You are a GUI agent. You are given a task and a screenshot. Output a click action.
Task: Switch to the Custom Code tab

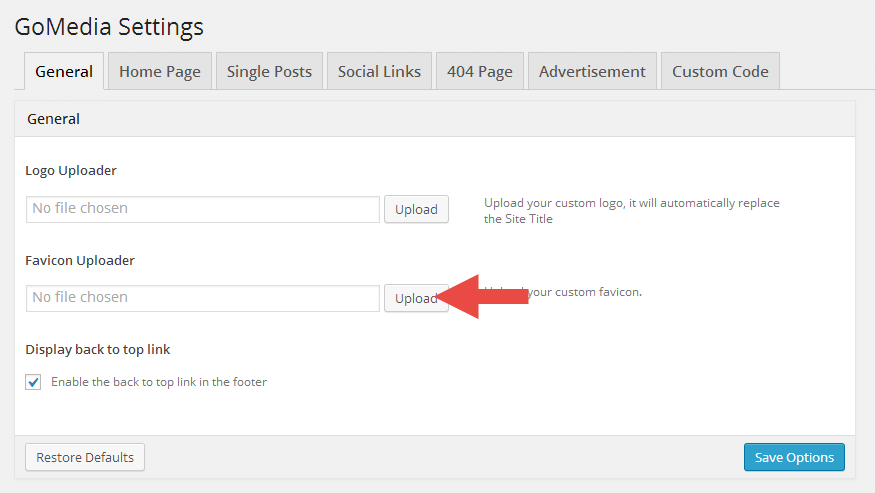pos(720,71)
